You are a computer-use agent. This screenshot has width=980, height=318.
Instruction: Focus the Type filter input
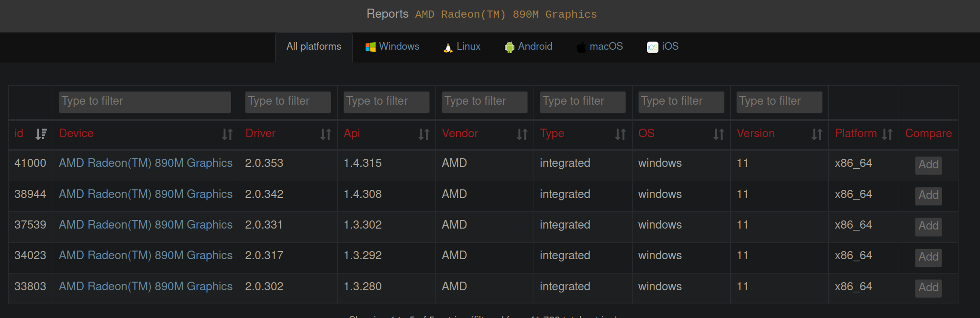click(583, 102)
